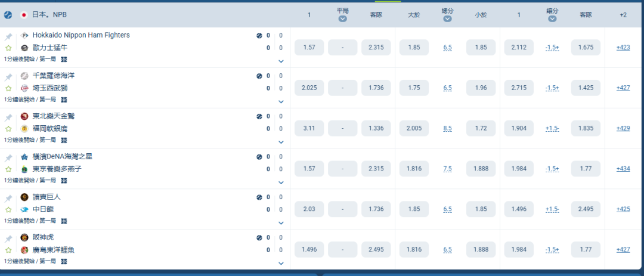This screenshot has height=276, width=644.
Task: Click the baseball sport icon in header
Action: (8, 15)
